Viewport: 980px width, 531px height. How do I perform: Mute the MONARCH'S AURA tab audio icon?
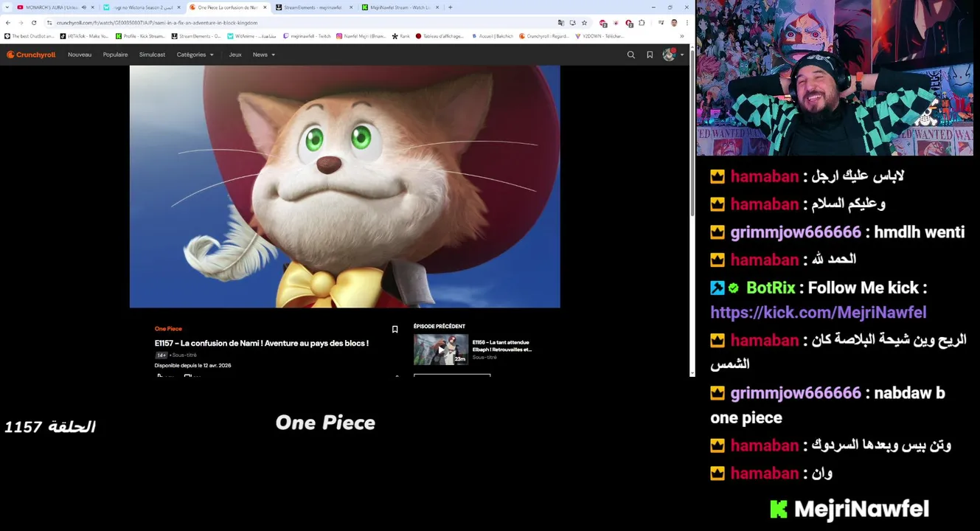[83, 7]
